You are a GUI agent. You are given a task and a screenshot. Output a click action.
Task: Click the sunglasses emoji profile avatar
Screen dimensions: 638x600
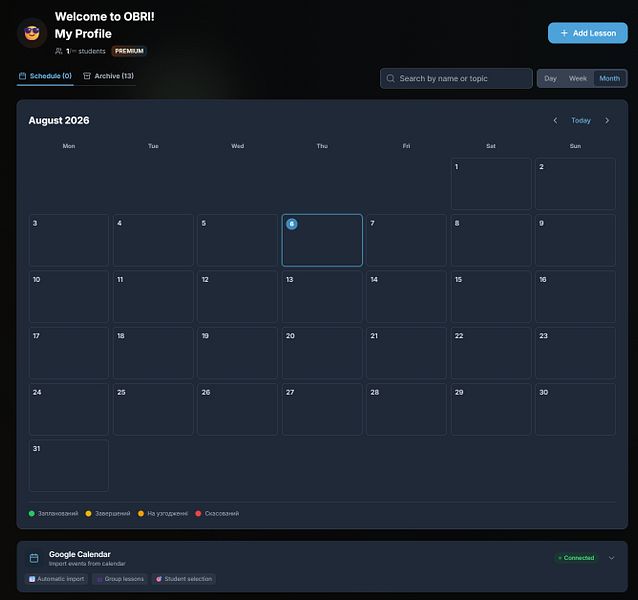[32, 33]
